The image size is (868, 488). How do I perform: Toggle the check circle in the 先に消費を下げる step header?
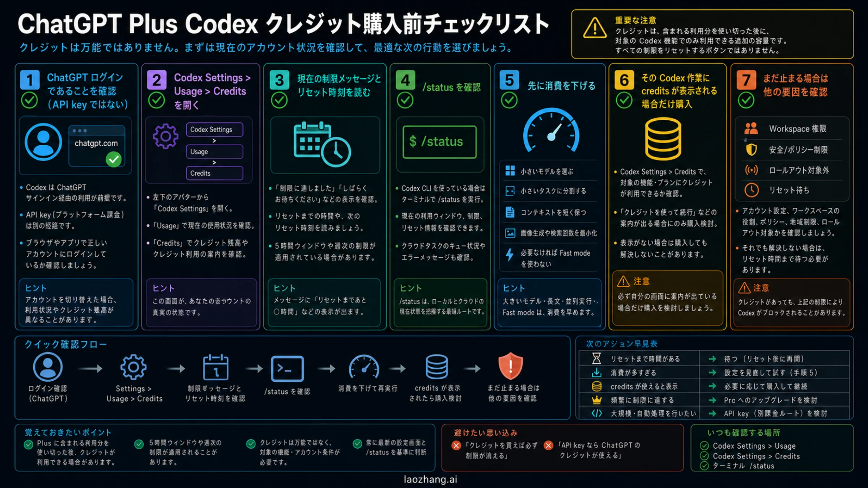pyautogui.click(x=509, y=100)
